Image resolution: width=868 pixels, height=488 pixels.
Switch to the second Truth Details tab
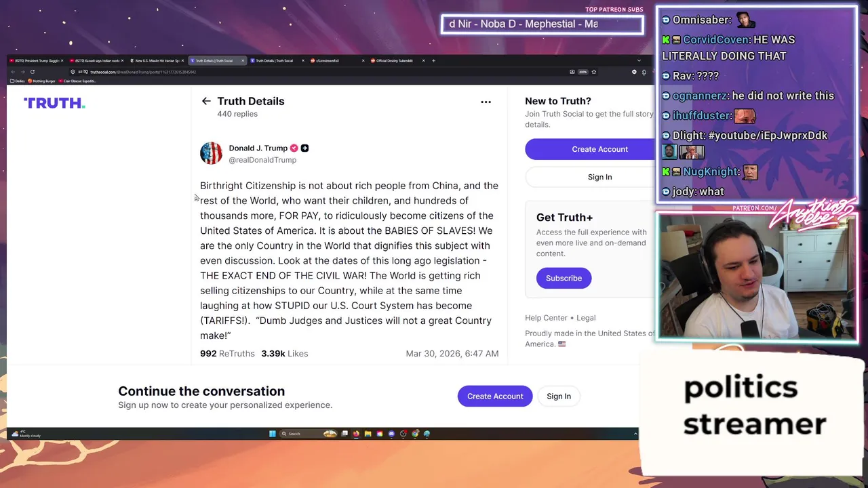277,60
